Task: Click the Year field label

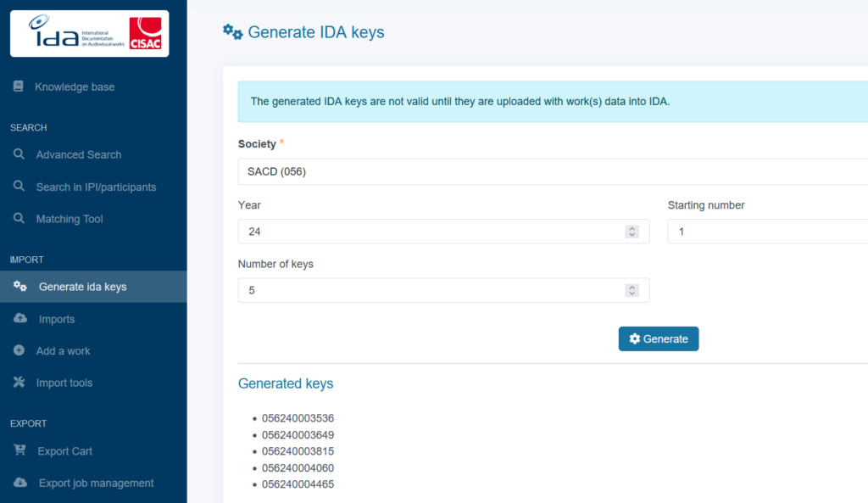Action: [249, 205]
